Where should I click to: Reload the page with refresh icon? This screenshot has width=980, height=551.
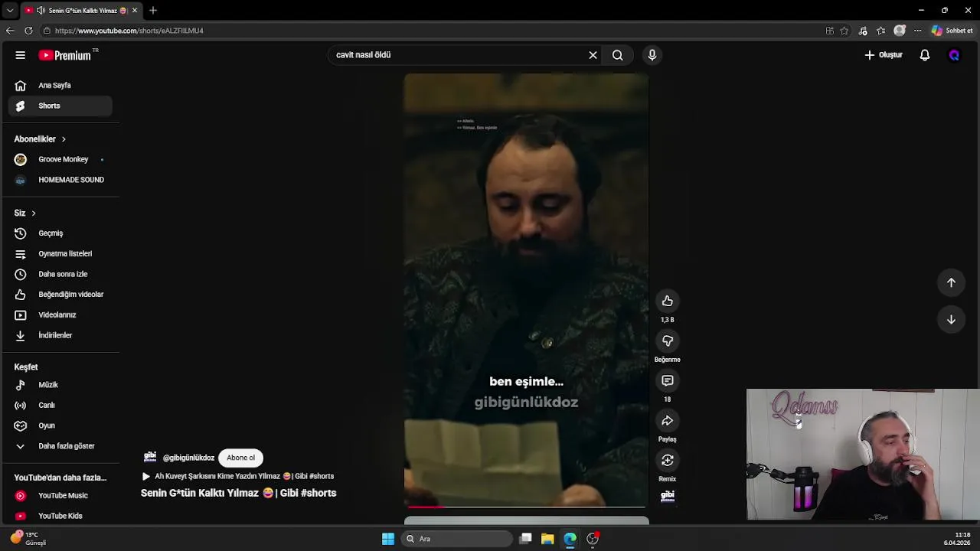(28, 31)
